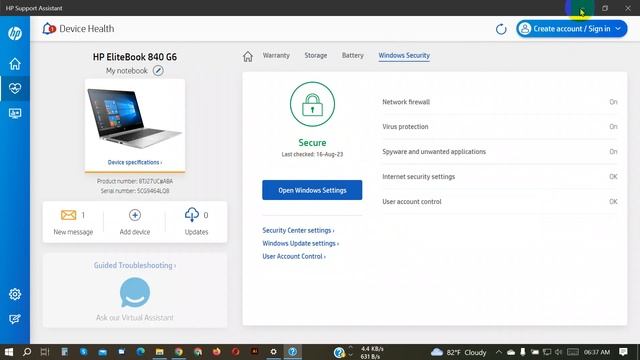The image size is (640, 360).
Task: Open the taskbar Search magnifier
Action: click(x=27, y=351)
